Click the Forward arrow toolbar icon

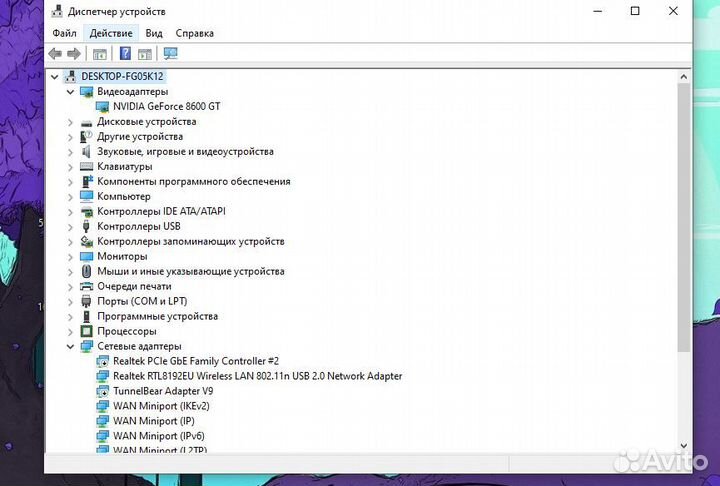pyautogui.click(x=73, y=54)
